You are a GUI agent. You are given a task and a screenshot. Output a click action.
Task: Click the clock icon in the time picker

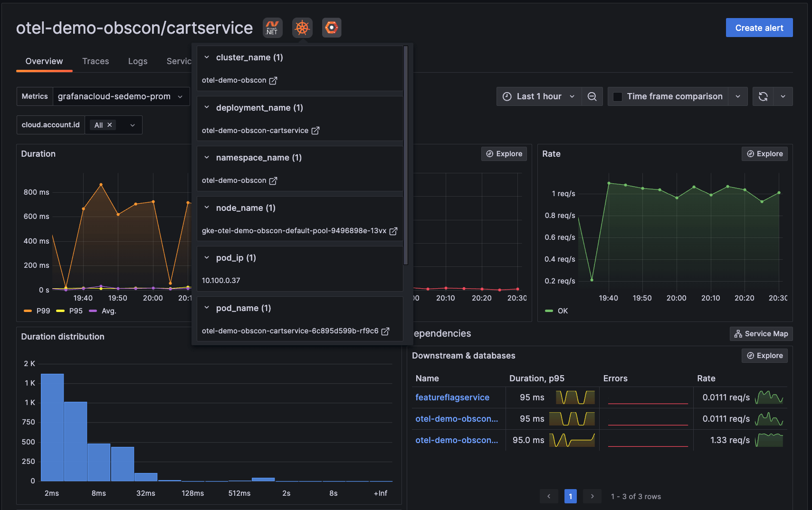click(506, 96)
